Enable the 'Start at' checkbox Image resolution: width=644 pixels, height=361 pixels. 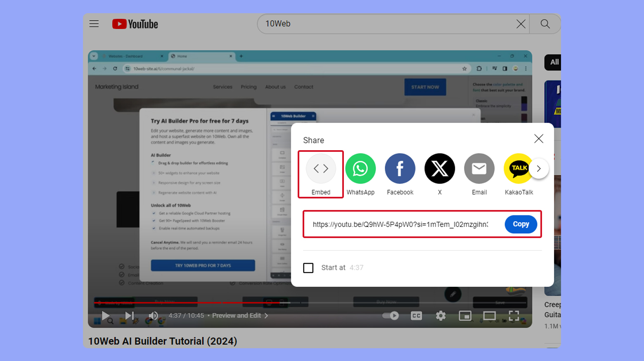tap(308, 268)
